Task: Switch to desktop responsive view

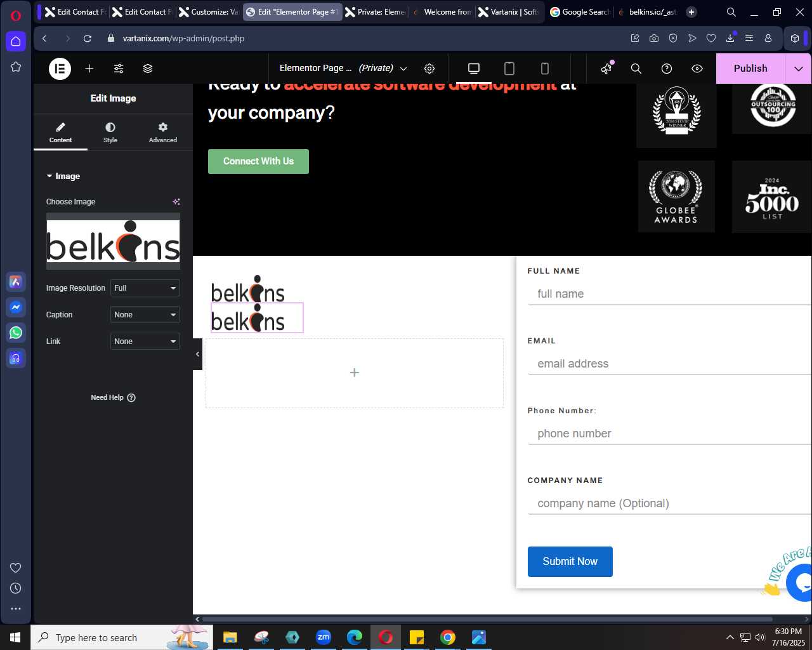Action: point(474,69)
